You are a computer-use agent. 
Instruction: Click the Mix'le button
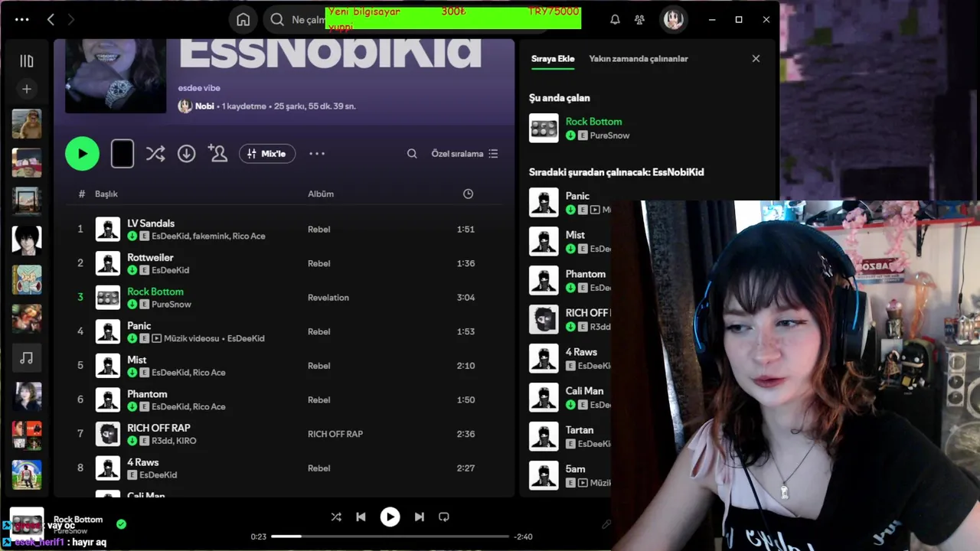click(x=267, y=154)
